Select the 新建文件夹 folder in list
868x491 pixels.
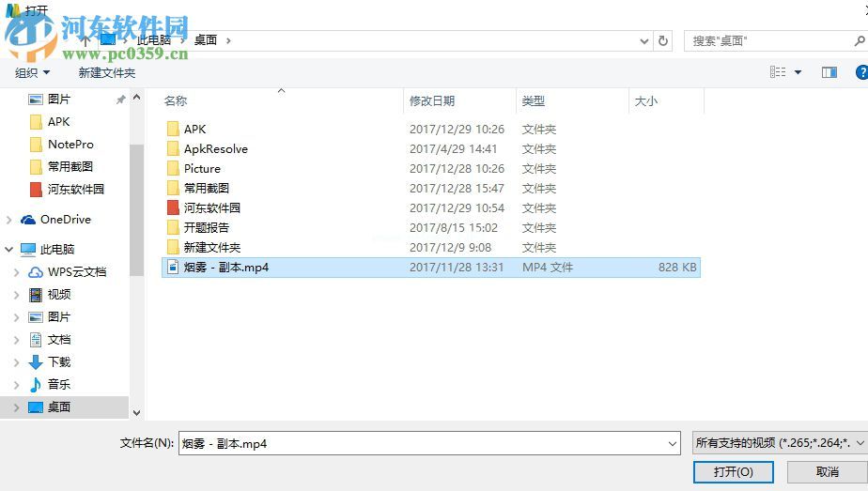[x=212, y=248]
